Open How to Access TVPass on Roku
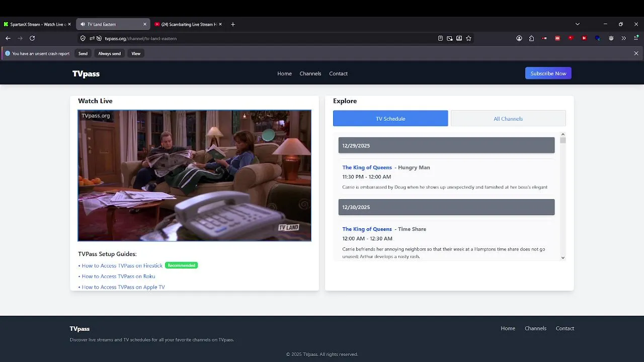Screen dimensions: 644x362 pyautogui.click(x=118, y=277)
